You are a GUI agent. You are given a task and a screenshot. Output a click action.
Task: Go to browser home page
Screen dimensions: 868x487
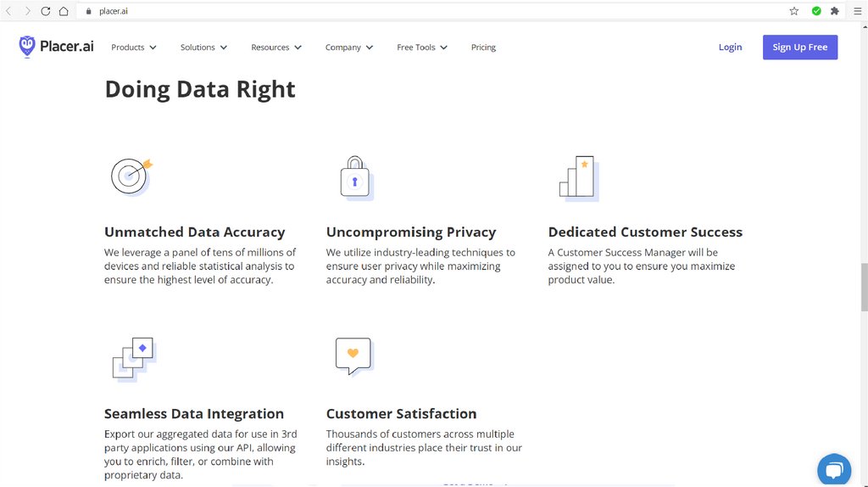point(64,11)
